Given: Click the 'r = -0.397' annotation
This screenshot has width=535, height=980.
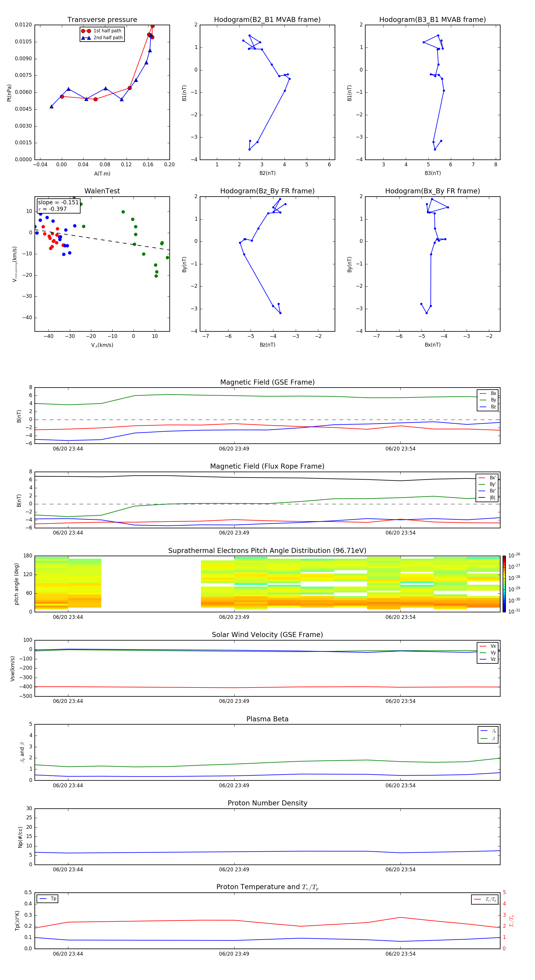Looking at the screenshot, I should click(x=53, y=209).
